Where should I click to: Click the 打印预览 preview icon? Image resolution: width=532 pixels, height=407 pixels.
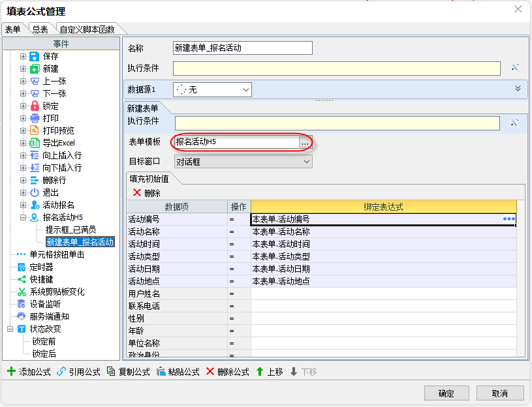34,130
